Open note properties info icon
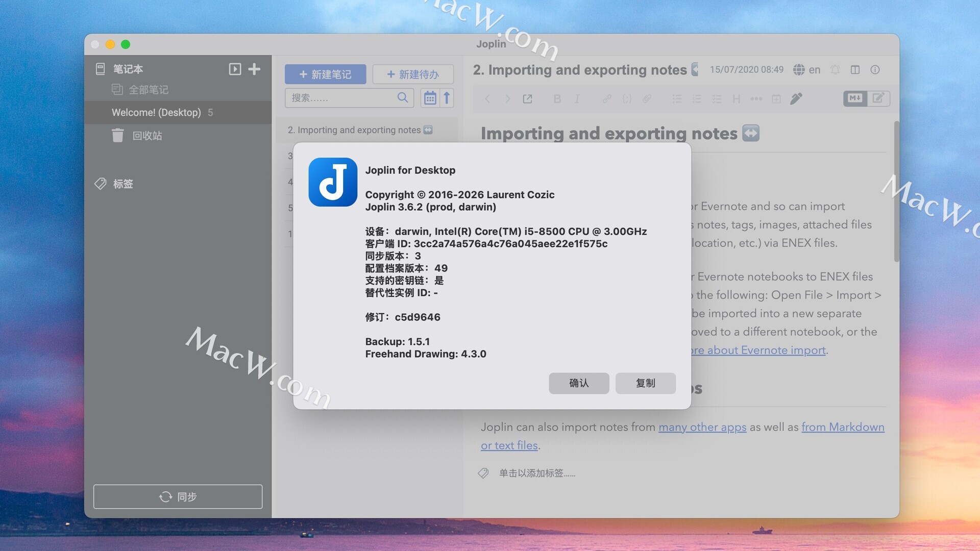 (x=875, y=70)
